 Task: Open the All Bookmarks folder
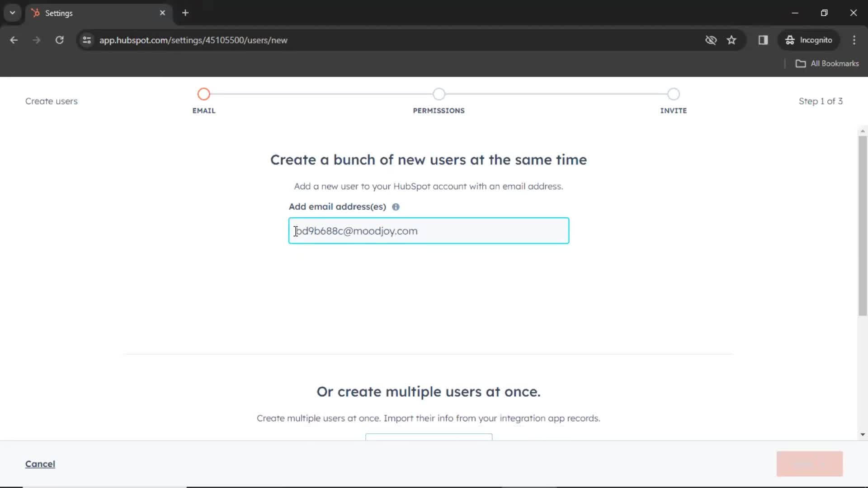click(827, 64)
